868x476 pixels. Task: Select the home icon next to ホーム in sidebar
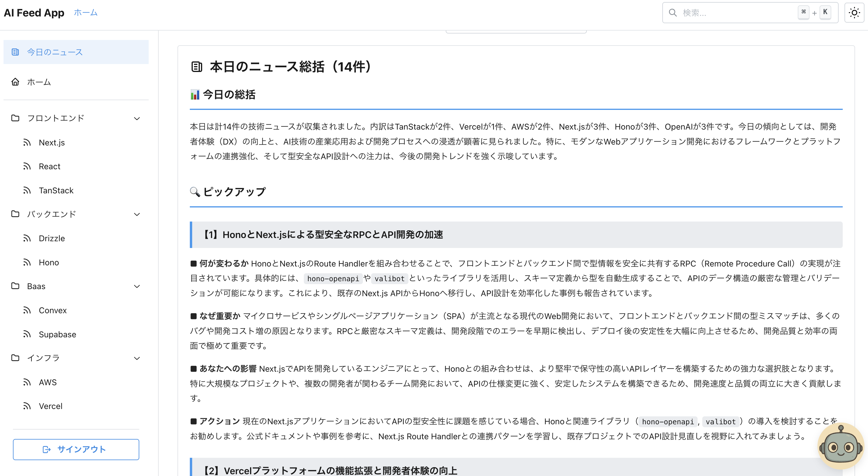click(x=15, y=82)
